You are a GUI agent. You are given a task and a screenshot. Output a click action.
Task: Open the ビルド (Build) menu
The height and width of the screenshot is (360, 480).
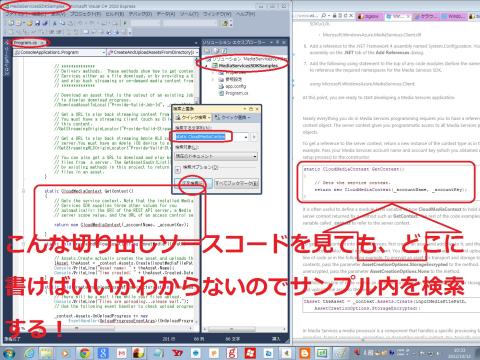click(115, 14)
